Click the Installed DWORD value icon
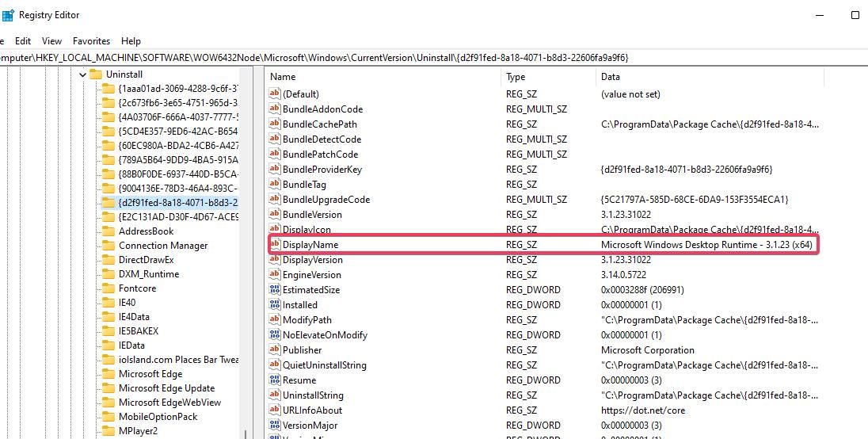Image resolution: width=868 pixels, height=439 pixels. click(x=275, y=304)
